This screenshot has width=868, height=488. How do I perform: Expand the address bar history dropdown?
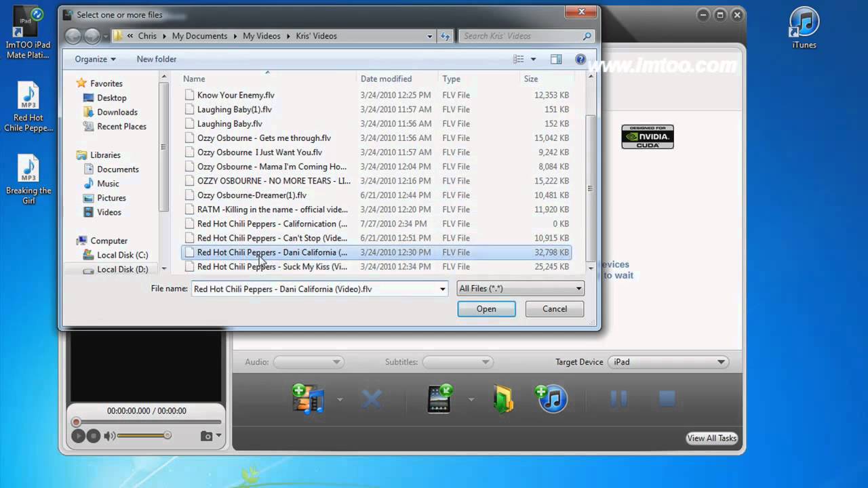tap(430, 36)
